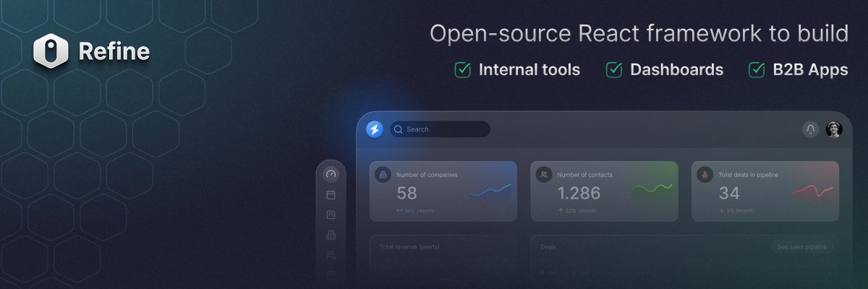The height and width of the screenshot is (289, 868).
Task: Click the Open-source React framework headline
Action: [639, 34]
